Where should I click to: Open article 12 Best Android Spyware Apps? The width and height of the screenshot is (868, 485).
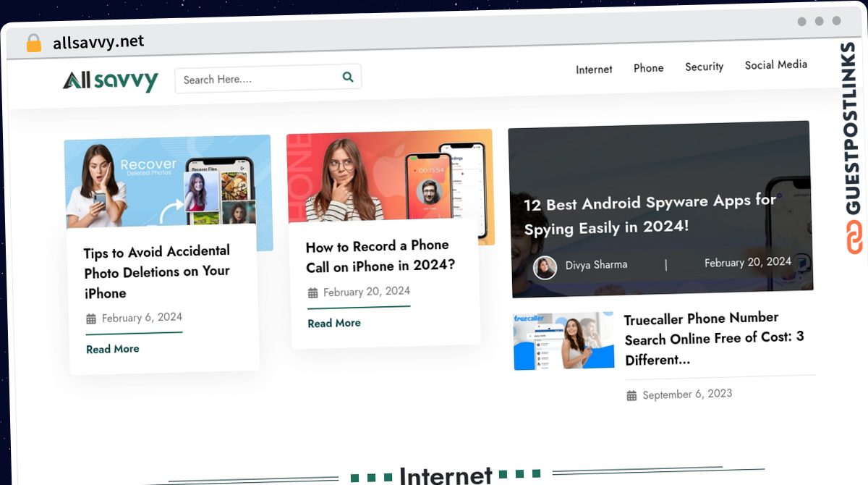[650, 215]
